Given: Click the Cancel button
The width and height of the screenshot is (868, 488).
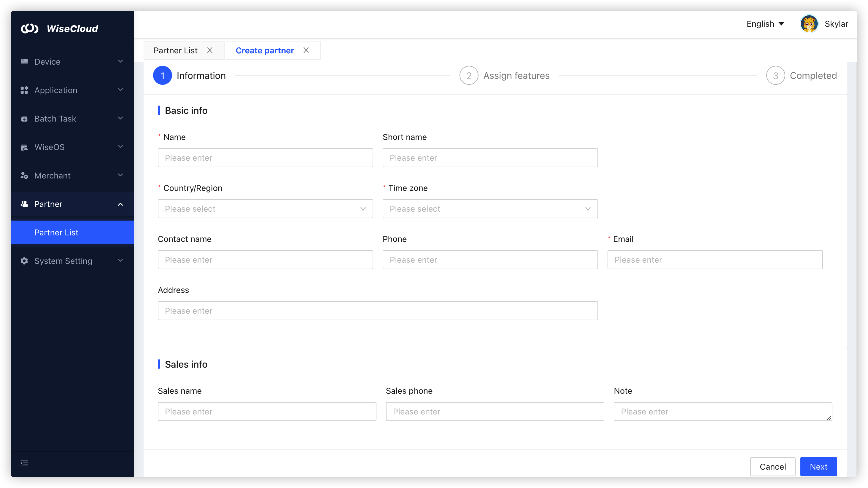Looking at the screenshot, I should pos(773,466).
